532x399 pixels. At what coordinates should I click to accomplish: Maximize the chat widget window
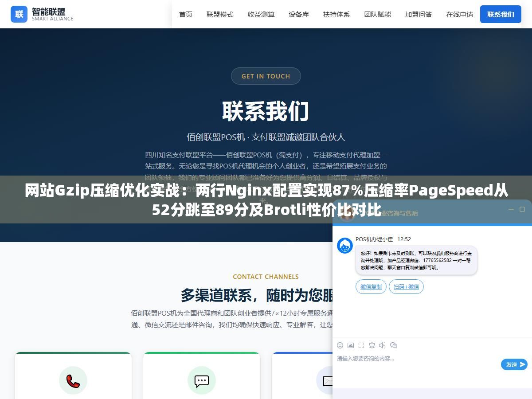coord(522,209)
